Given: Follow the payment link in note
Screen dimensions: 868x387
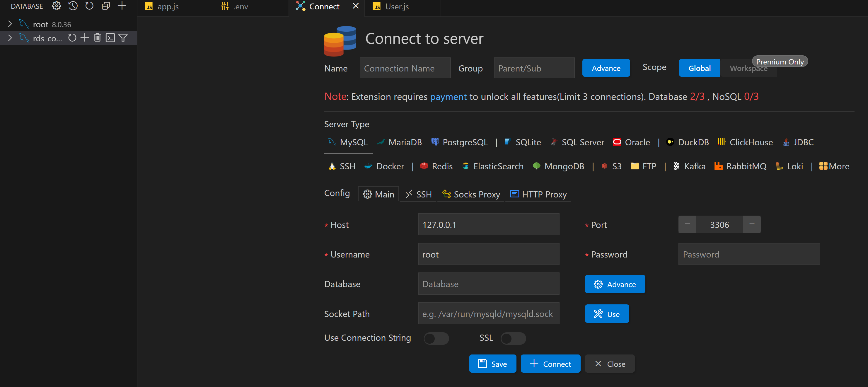Looking at the screenshot, I should (x=448, y=97).
